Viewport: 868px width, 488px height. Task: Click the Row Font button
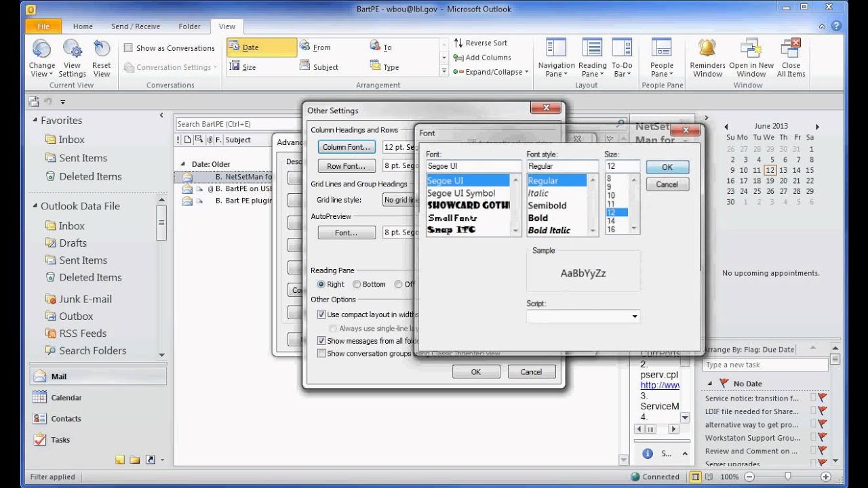[x=347, y=166]
